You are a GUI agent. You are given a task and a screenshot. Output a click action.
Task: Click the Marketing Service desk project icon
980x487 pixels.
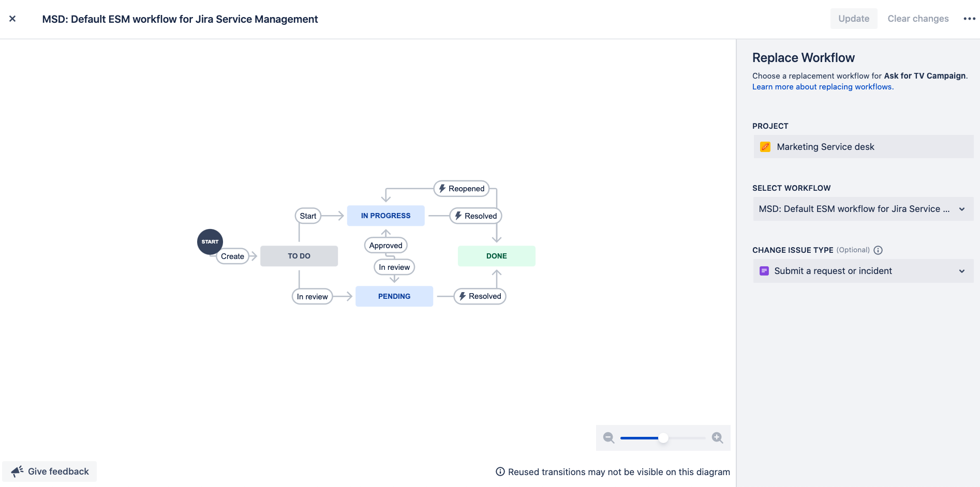pyautogui.click(x=765, y=147)
